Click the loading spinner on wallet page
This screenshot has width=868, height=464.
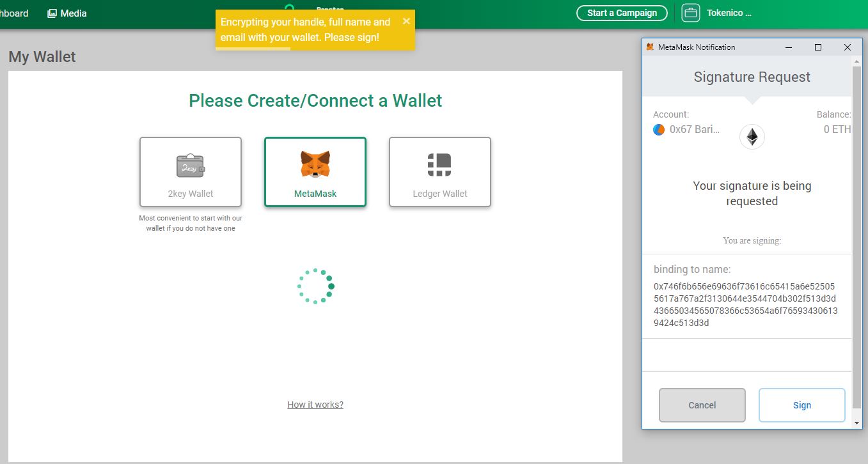(315, 286)
